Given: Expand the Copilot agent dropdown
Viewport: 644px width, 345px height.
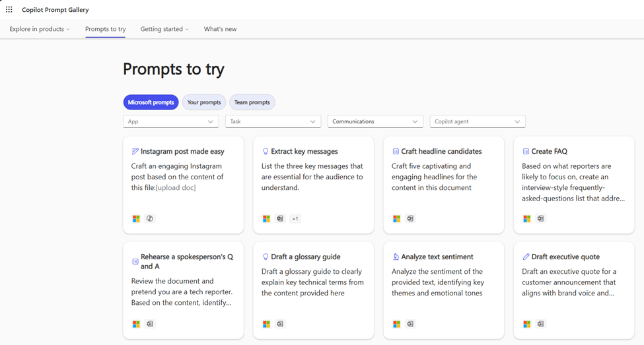Looking at the screenshot, I should pyautogui.click(x=477, y=121).
